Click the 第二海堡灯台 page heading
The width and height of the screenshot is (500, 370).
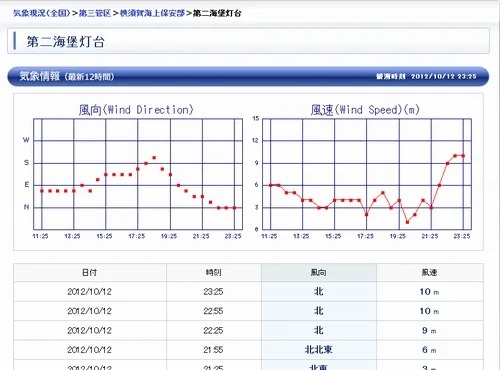click(x=66, y=42)
